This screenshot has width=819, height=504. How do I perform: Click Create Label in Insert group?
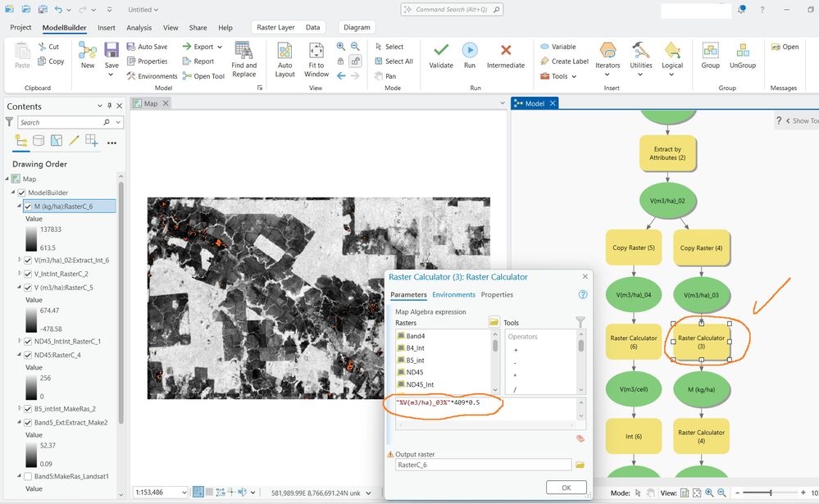pos(564,61)
